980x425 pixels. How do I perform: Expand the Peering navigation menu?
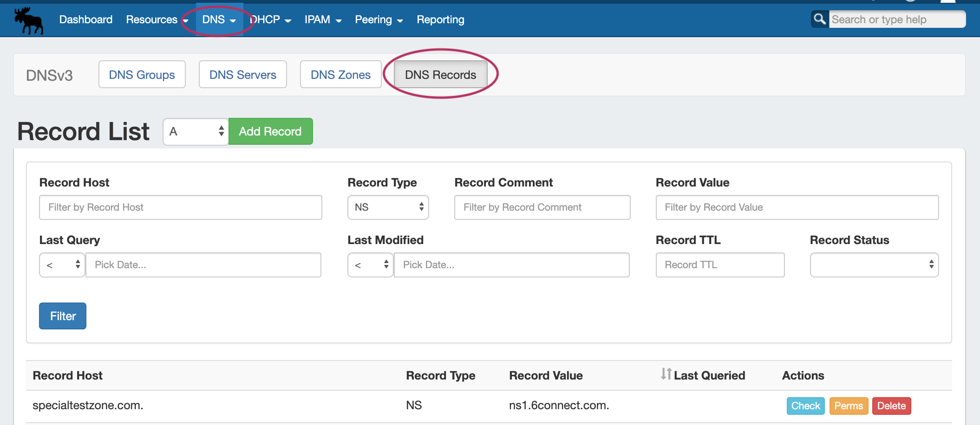point(379,19)
